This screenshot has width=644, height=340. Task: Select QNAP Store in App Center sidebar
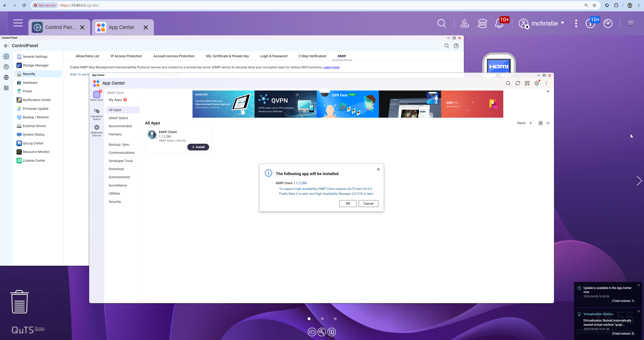coord(97,96)
